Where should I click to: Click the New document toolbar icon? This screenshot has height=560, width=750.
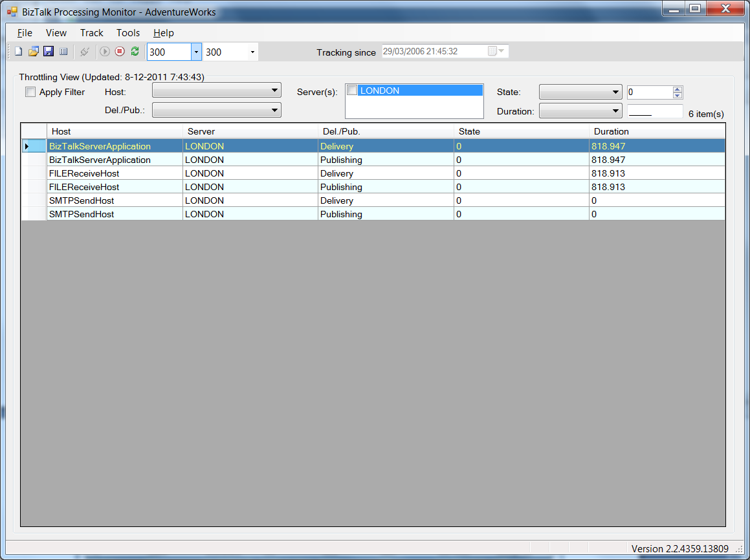click(18, 52)
